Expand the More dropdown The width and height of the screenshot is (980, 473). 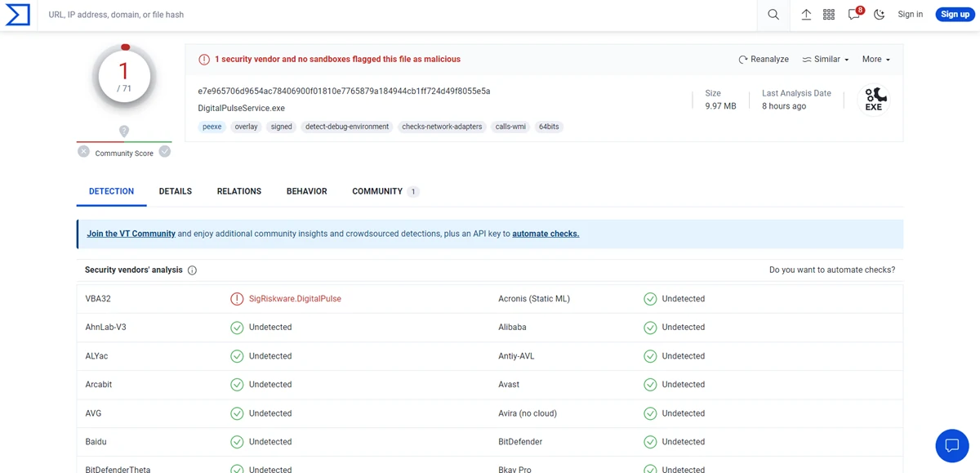point(876,59)
